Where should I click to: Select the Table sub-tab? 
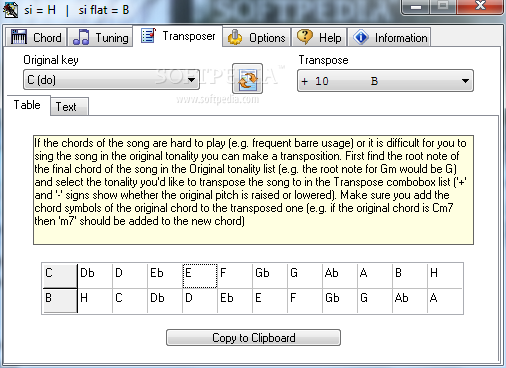(x=27, y=105)
